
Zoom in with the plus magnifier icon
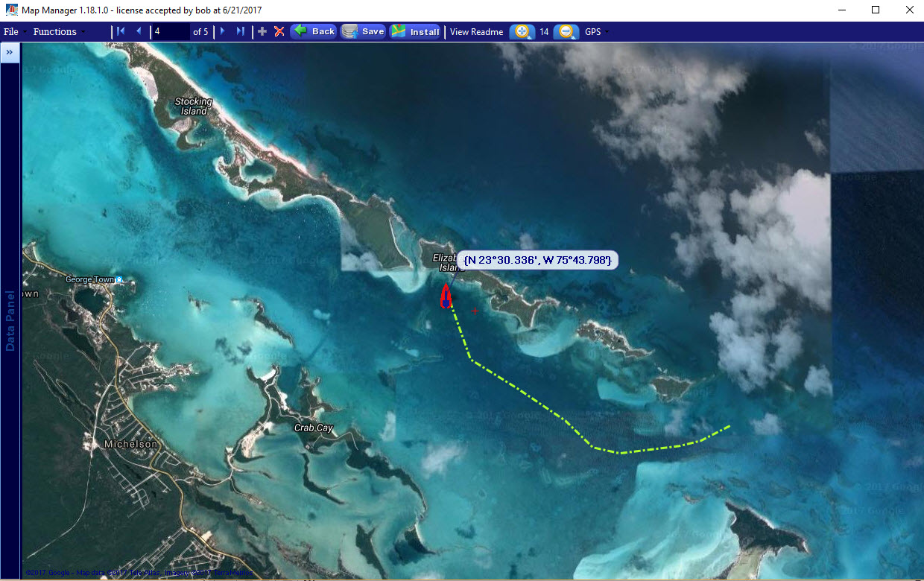point(522,31)
